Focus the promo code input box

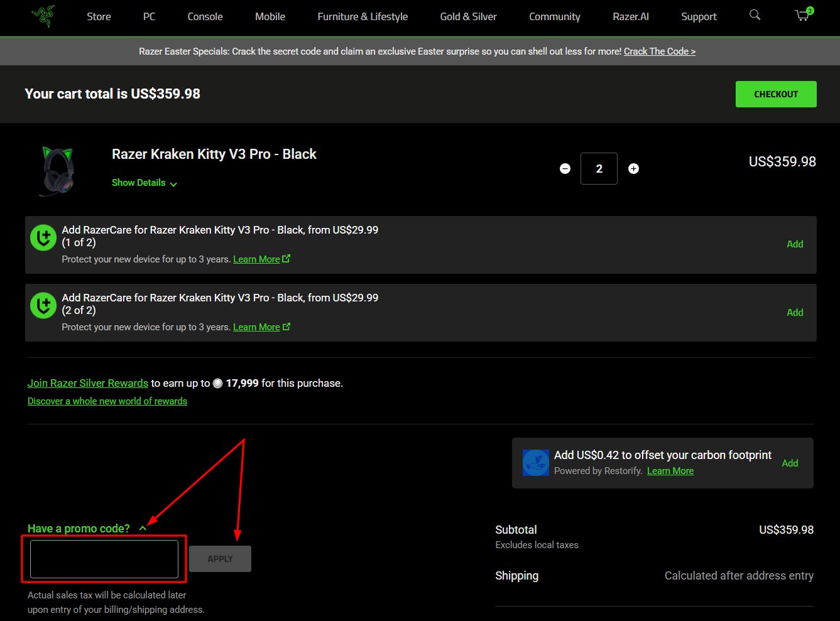[x=104, y=559]
